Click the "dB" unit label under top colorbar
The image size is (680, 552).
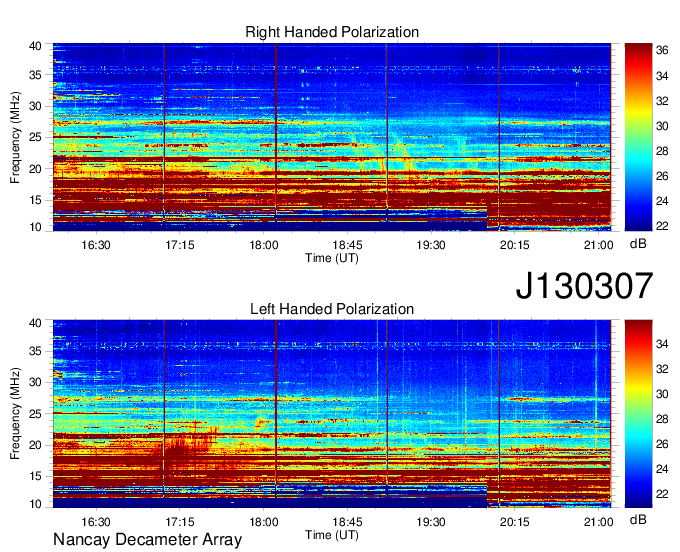point(638,243)
